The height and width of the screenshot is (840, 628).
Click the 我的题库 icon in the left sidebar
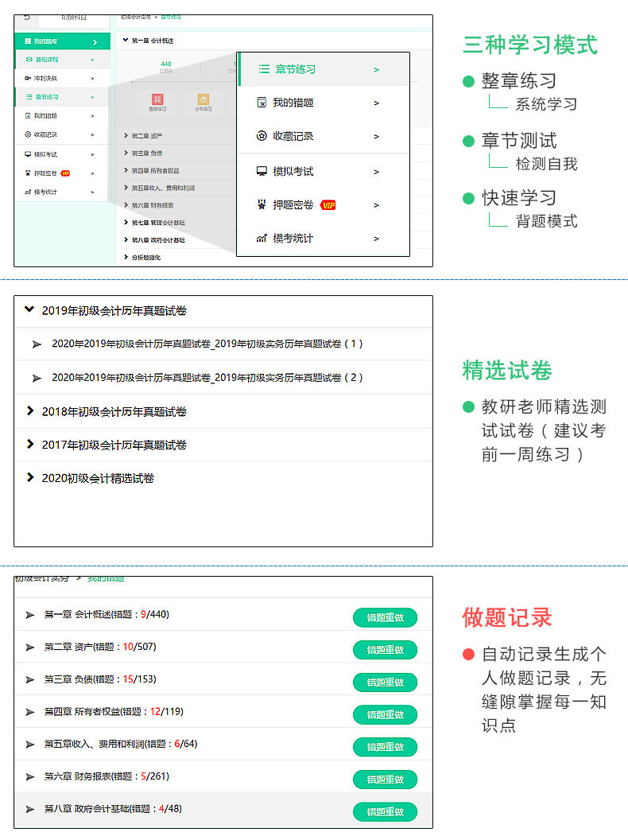point(28,41)
